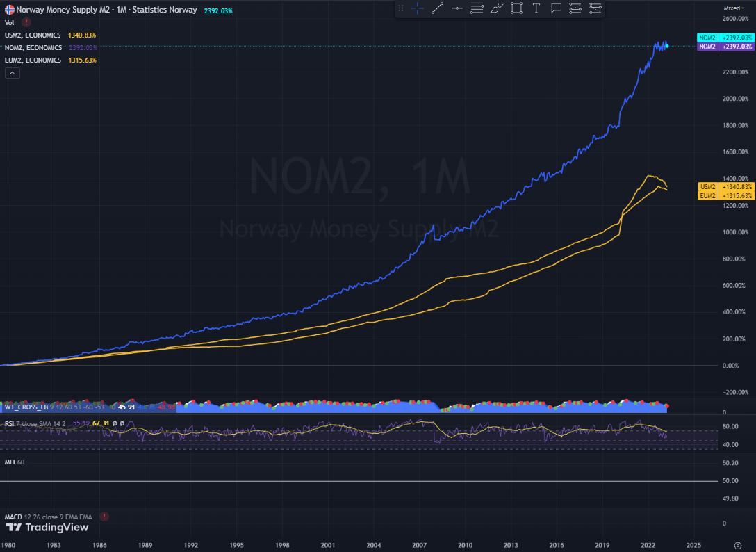Click 2007 on the time axis

420,545
